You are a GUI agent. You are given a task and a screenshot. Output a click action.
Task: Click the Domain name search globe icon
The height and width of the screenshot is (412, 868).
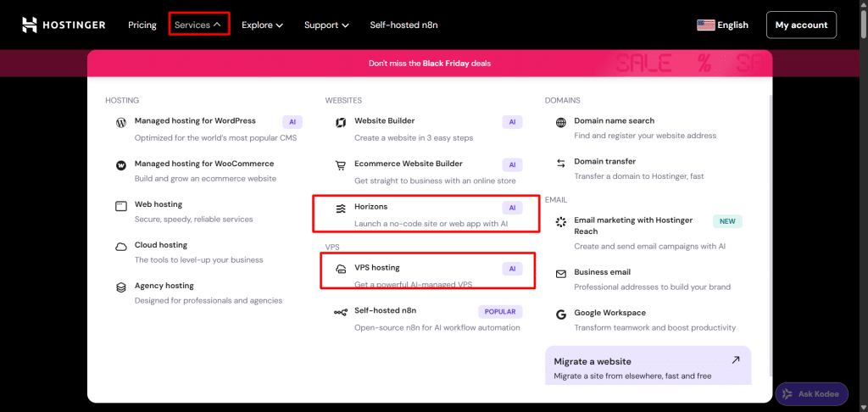(x=561, y=122)
